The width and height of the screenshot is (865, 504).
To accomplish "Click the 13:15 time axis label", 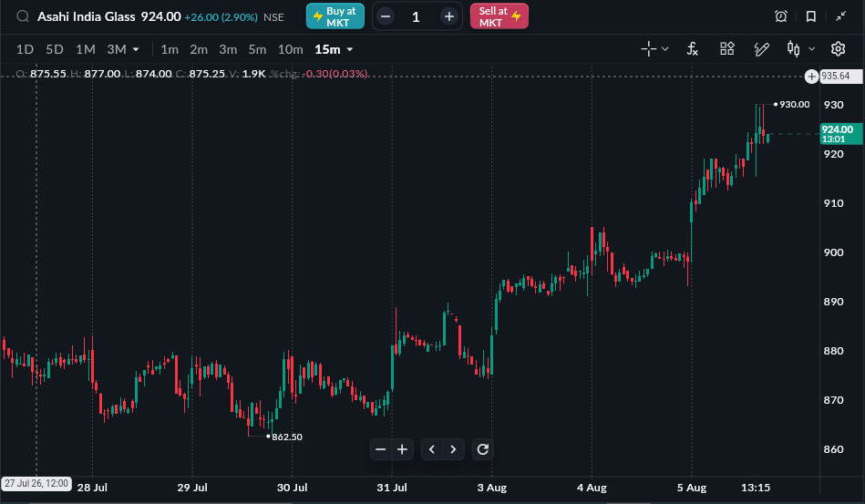I will point(756,488).
